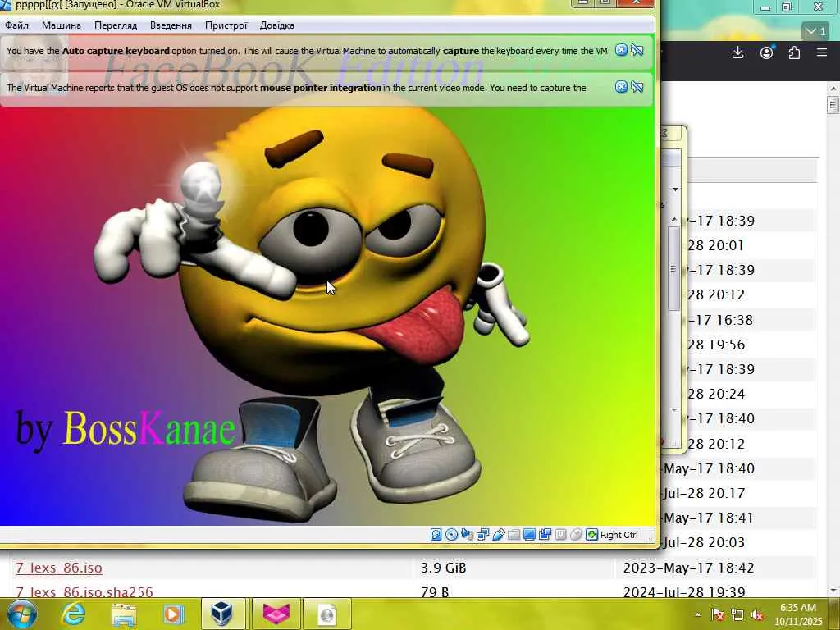Click the mouse integration icon in VirtualBox status bar
840x630 pixels.
[576, 535]
